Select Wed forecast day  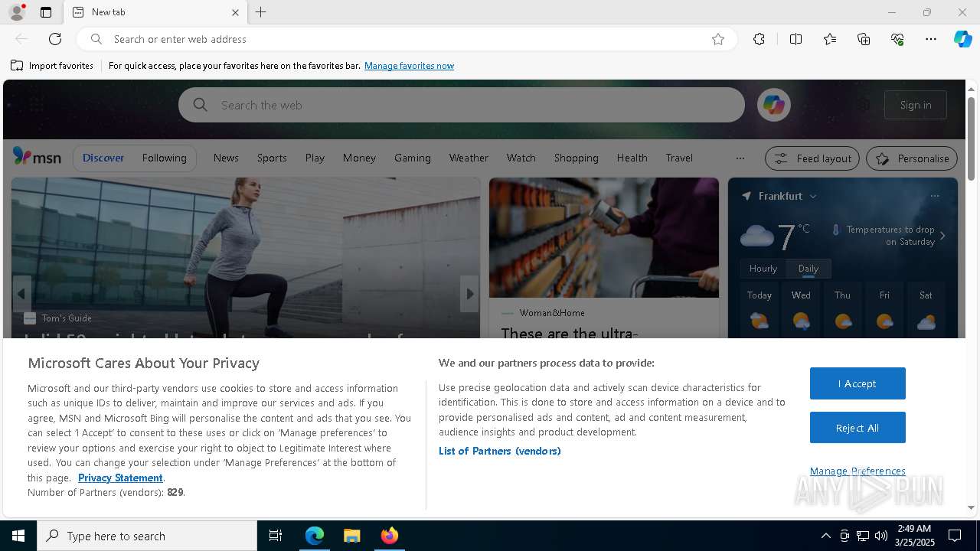coord(801,310)
